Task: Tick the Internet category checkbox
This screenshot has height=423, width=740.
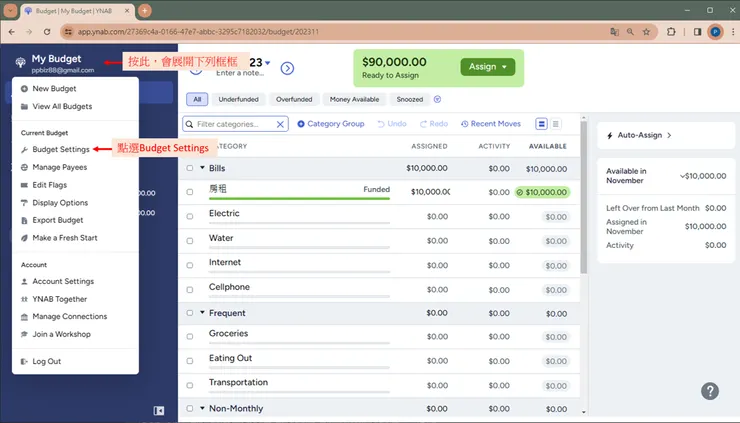Action: [x=190, y=265]
